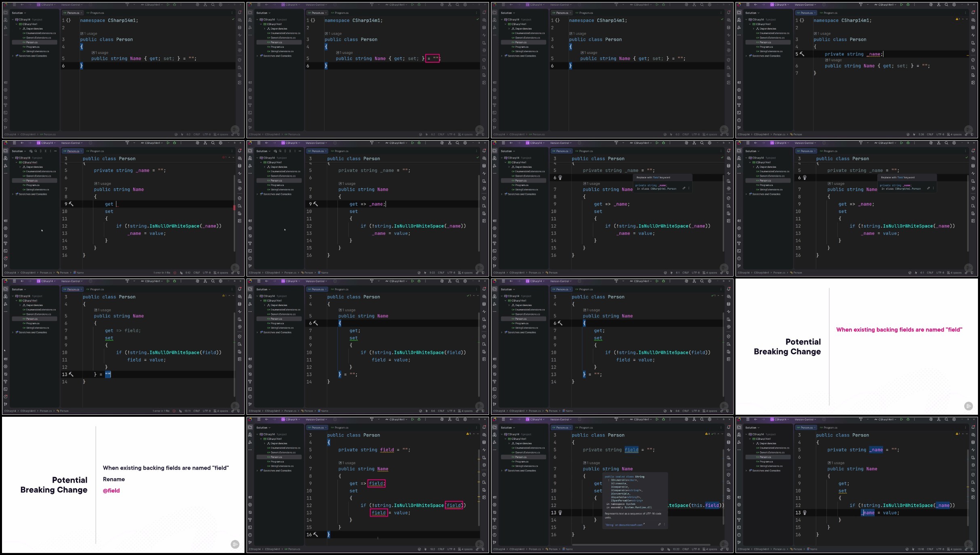Screen dimensions: 980x555
Task: Open Solution view dropdown in 7-line code frame
Action: tap(753, 13)
